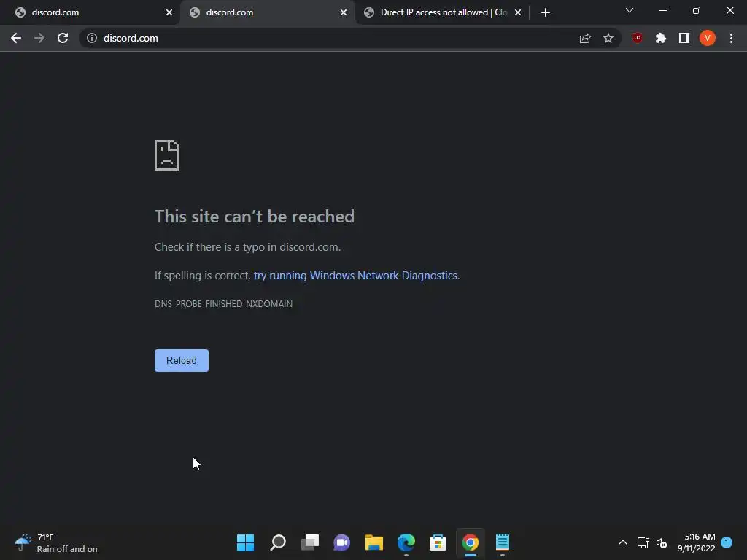Open a new tab with plus button
The width and height of the screenshot is (747, 560).
(546, 12)
